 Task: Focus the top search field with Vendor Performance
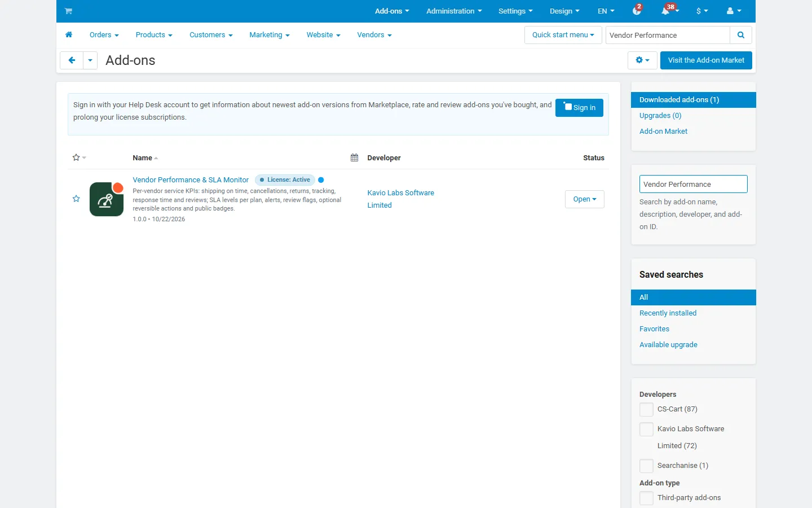tap(668, 35)
